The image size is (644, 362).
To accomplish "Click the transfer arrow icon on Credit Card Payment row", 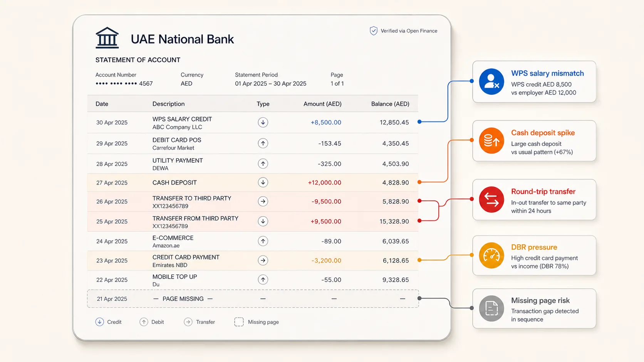I will point(263,260).
